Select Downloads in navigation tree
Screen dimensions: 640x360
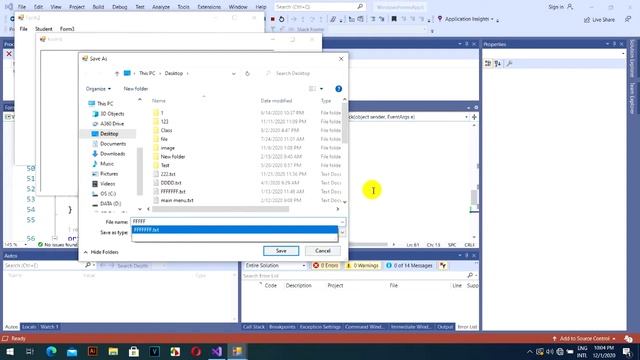point(112,154)
